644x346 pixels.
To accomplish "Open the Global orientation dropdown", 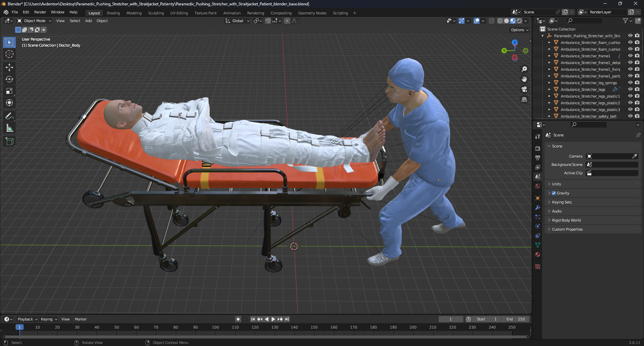I will click(x=237, y=21).
